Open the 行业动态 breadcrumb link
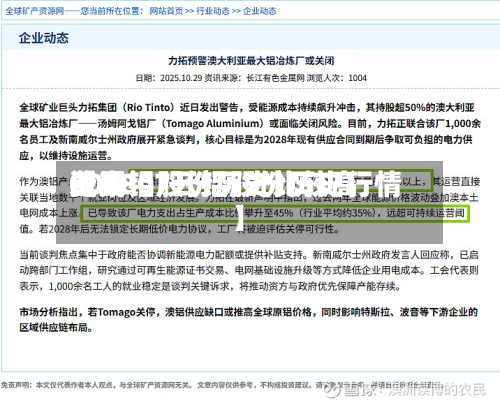This screenshot has width=500, height=405. [x=213, y=11]
